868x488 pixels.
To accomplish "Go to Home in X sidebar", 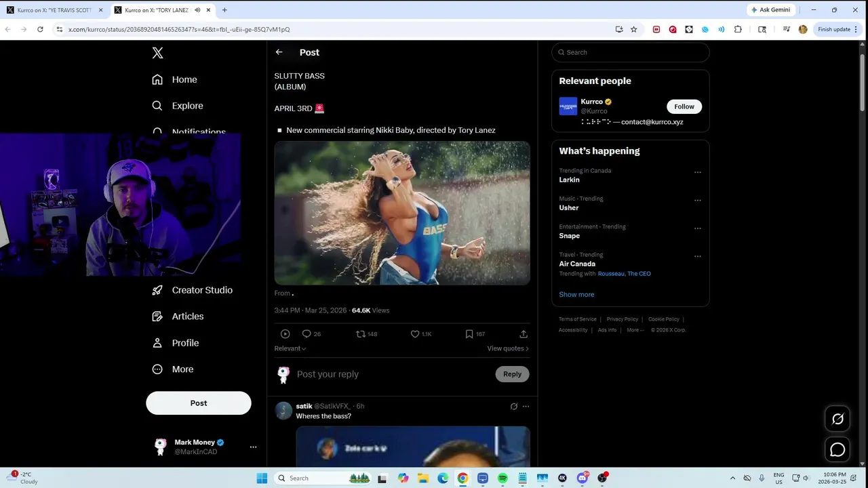I will point(175,79).
